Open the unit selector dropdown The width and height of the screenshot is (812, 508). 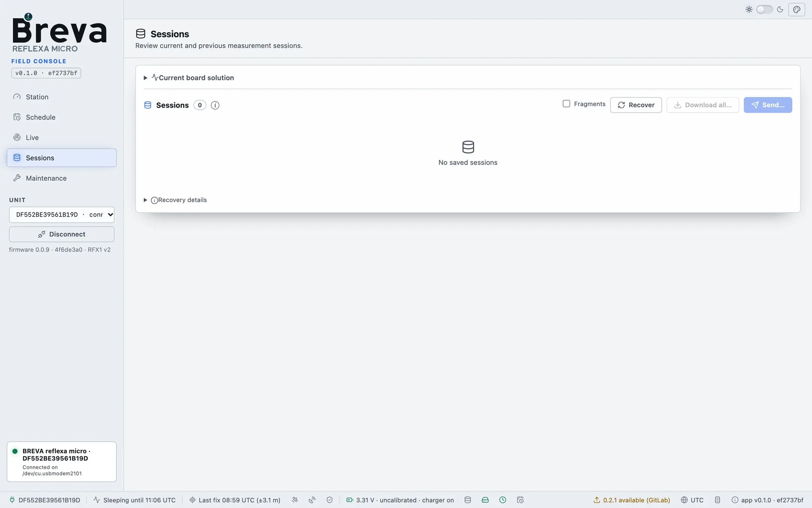click(62, 215)
